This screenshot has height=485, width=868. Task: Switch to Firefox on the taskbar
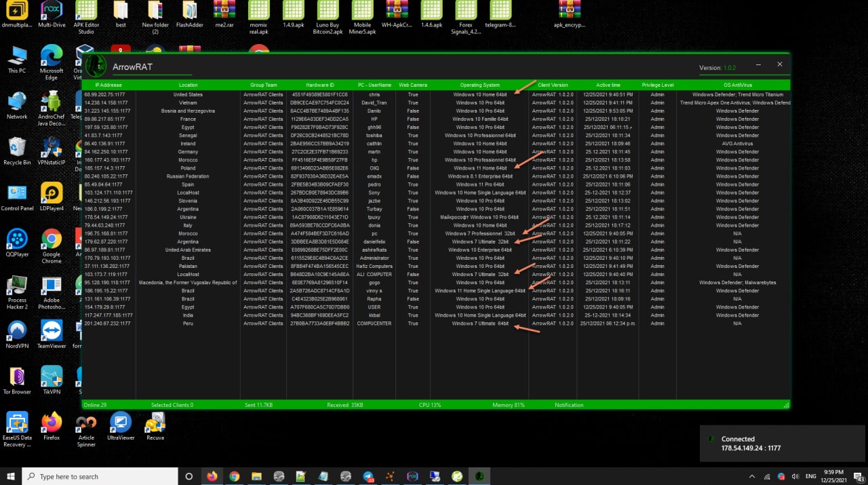pos(212,476)
